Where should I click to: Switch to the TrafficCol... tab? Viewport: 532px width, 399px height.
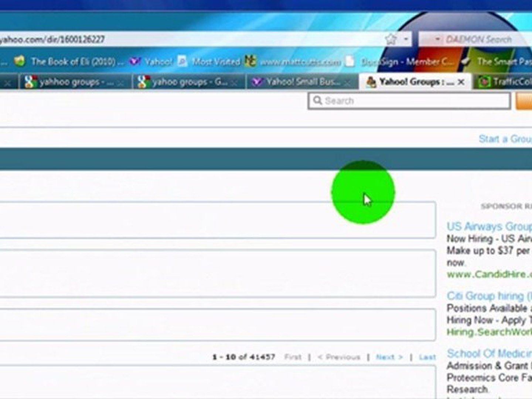point(503,82)
